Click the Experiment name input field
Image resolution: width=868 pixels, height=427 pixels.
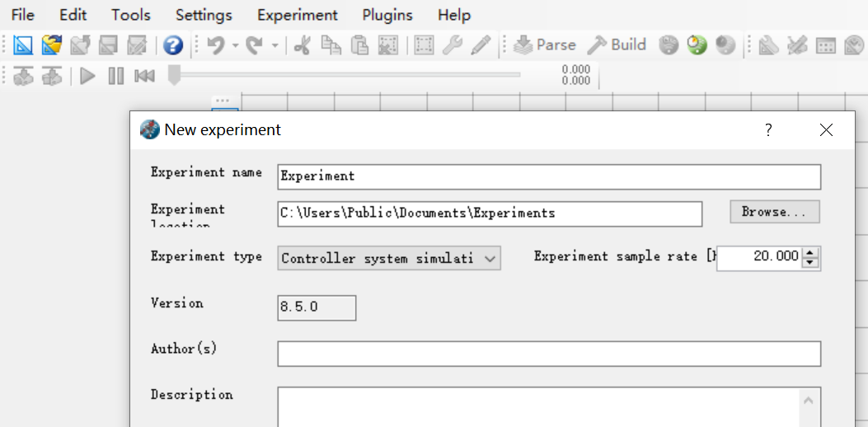549,176
